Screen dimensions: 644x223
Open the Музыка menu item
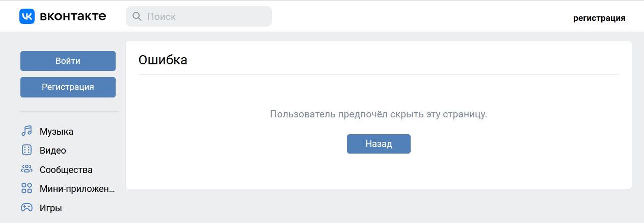click(57, 132)
